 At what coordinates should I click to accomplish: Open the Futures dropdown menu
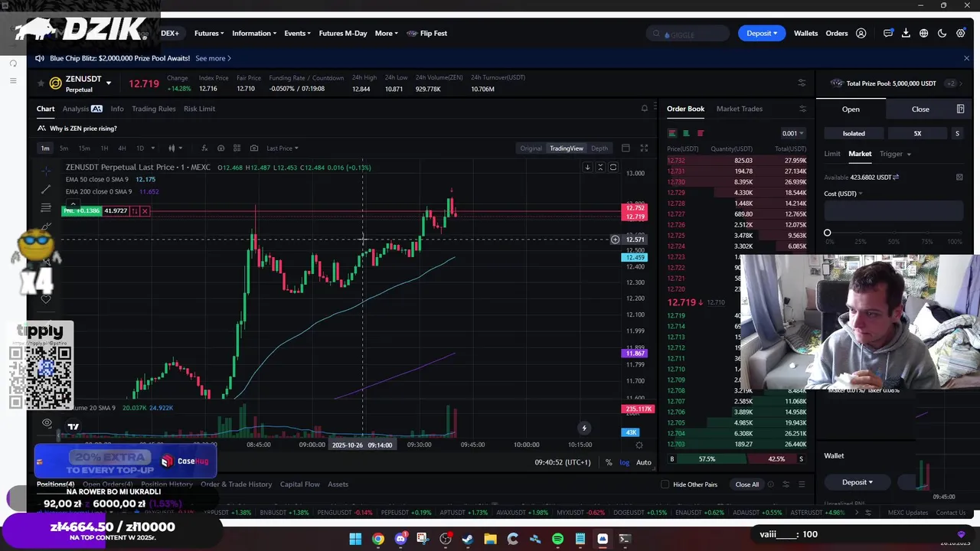tap(209, 34)
